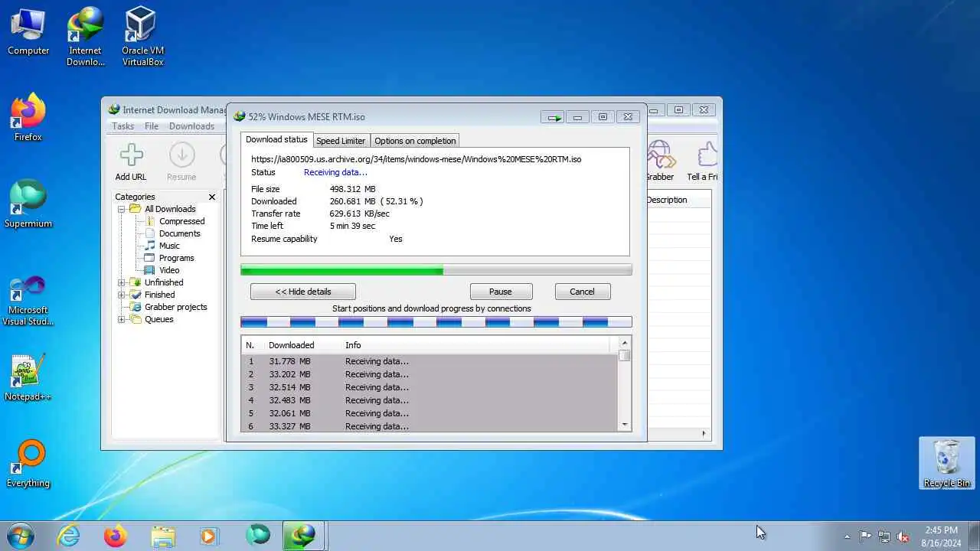980x551 pixels.
Task: Open the Downloads menu
Action: [x=191, y=126]
